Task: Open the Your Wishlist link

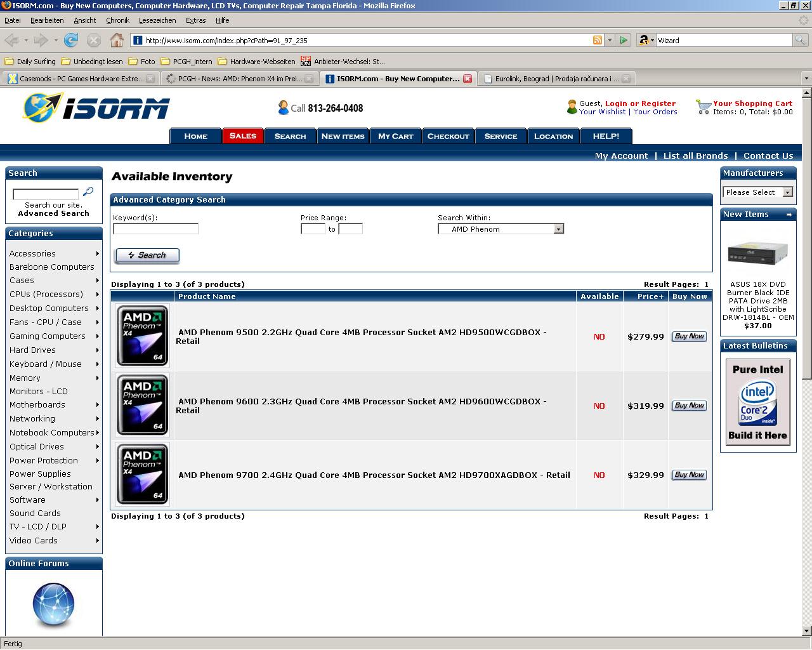Action: pos(603,112)
